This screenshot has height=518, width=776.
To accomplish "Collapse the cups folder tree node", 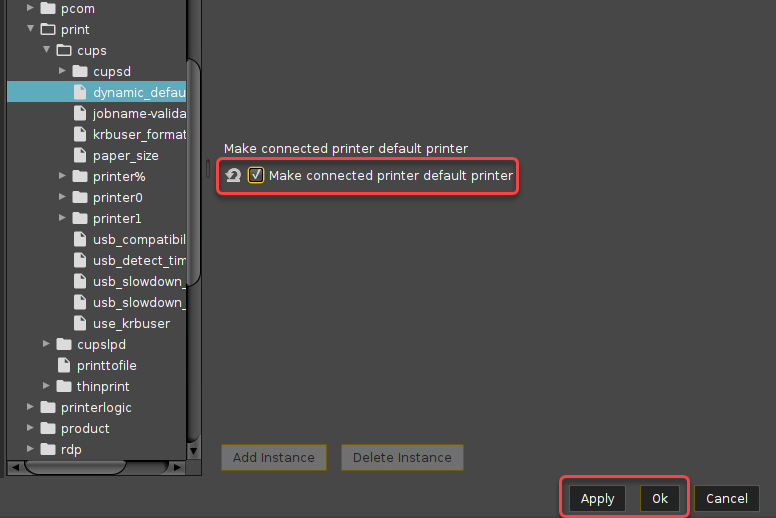I will [47, 50].
